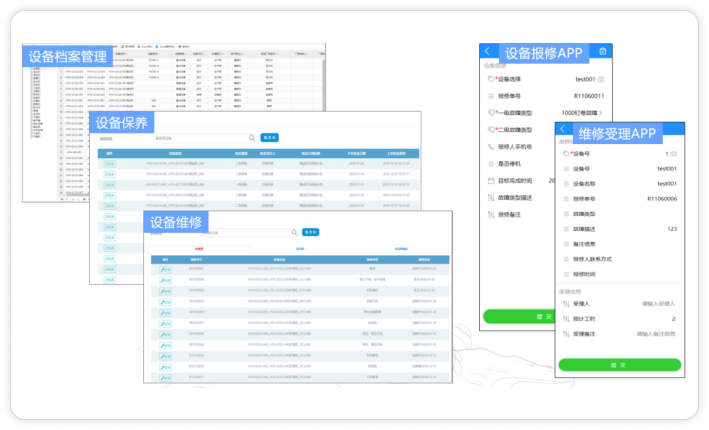The height and width of the screenshot is (430, 709).
Task: Tap phone icon beside 报修人手机号
Action: pos(491,146)
